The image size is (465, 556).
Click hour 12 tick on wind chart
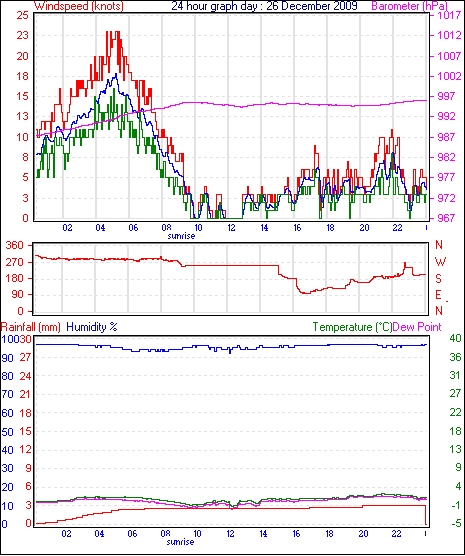(x=231, y=228)
